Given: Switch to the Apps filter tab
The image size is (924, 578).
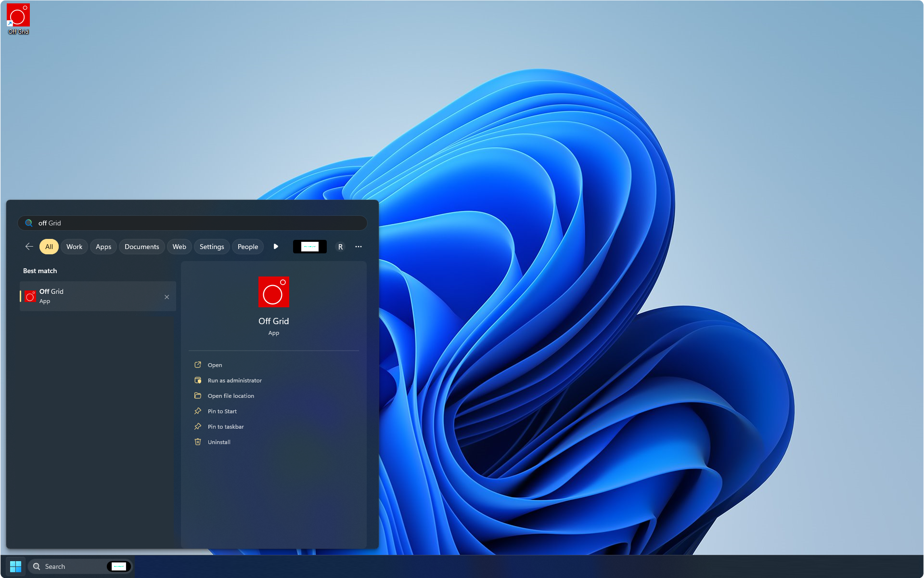Looking at the screenshot, I should 103,247.
